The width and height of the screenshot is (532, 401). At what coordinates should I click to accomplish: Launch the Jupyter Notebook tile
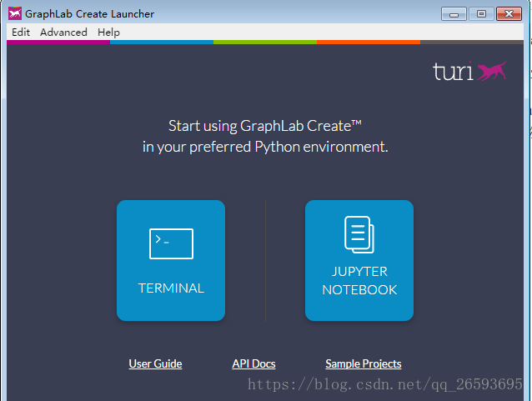[359, 260]
